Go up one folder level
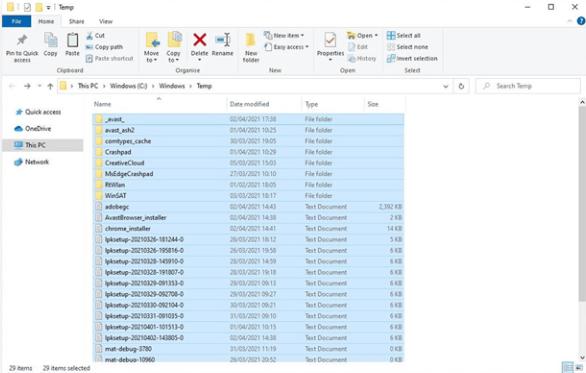Viewport: 586px width, 373px height. click(x=50, y=86)
